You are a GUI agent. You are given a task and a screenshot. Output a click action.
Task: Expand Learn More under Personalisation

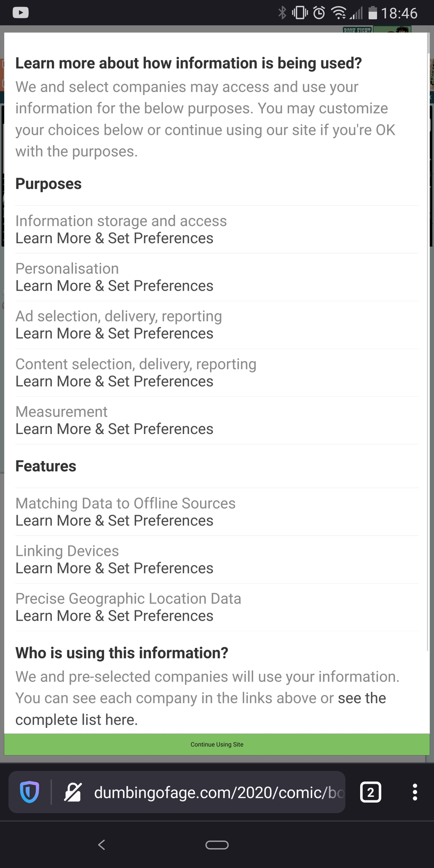click(114, 286)
